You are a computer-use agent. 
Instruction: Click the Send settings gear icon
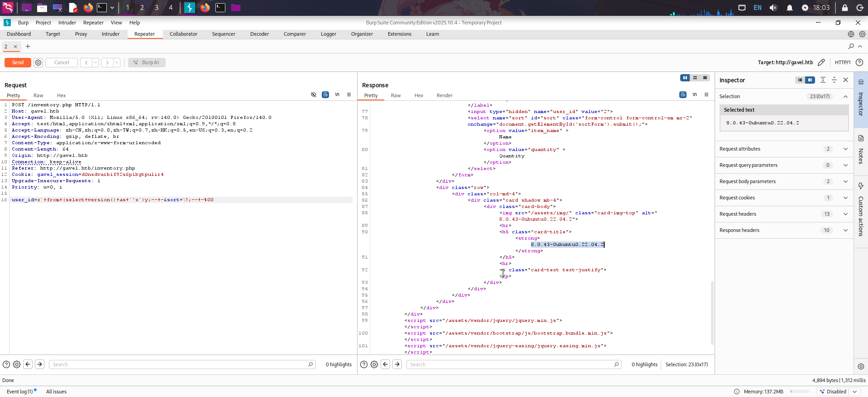[38, 63]
